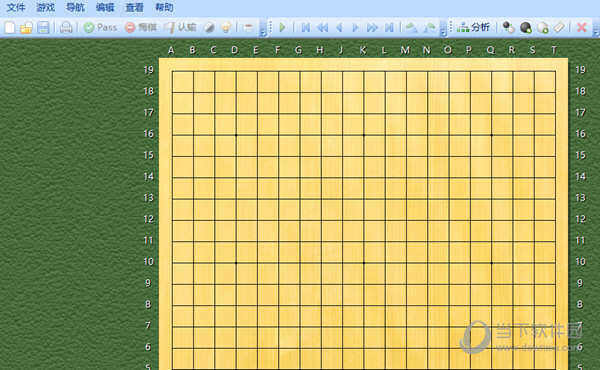Place a stone on star point Q10
600x370 pixels.
[492, 263]
